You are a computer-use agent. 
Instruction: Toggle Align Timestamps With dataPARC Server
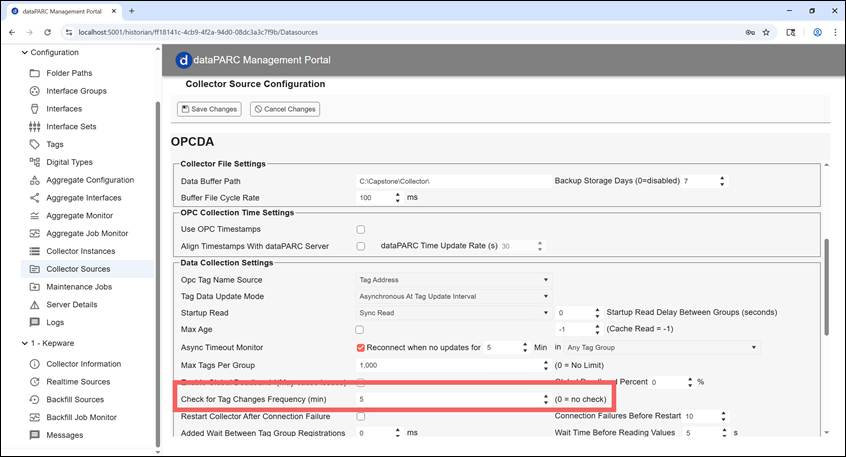click(360, 246)
